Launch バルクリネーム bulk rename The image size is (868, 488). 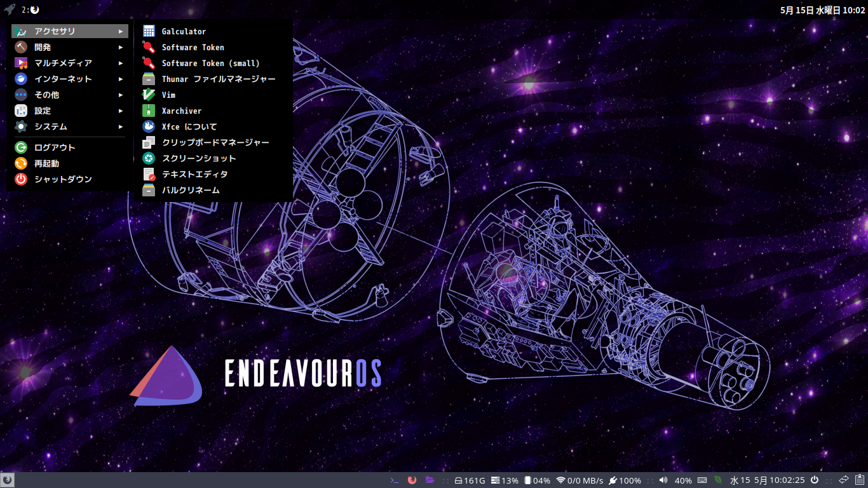[x=213, y=190]
